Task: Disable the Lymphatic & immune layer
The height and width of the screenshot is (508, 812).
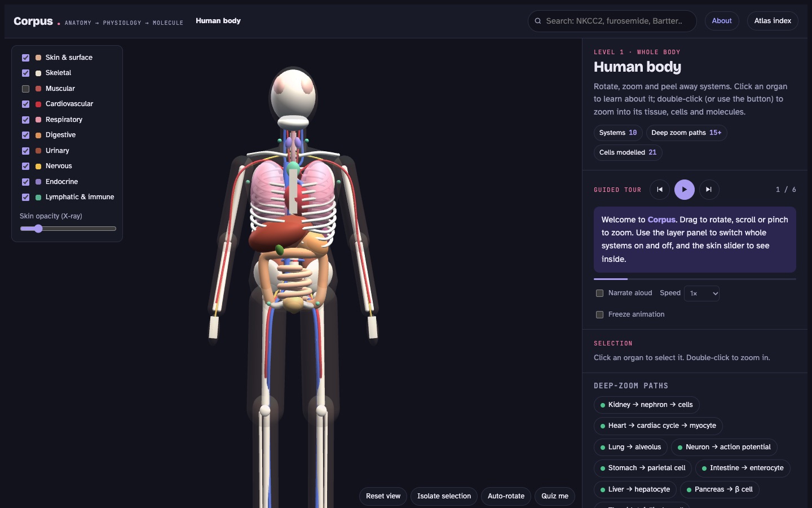Action: click(25, 197)
